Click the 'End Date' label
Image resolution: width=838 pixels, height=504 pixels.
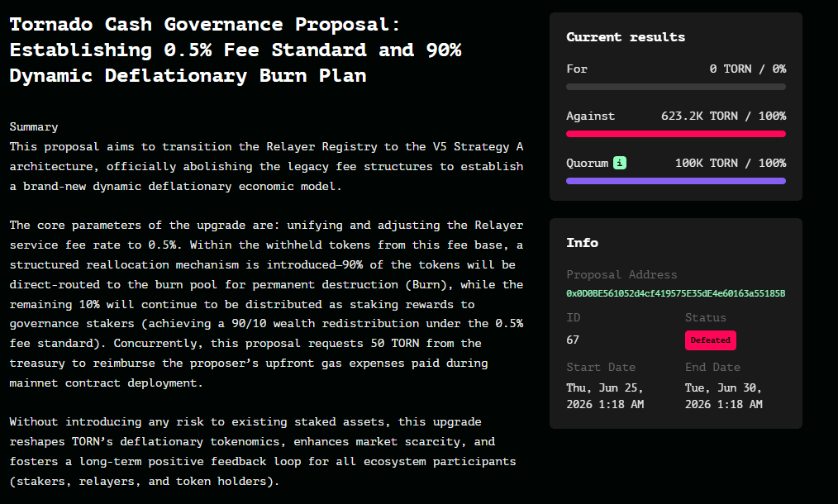point(712,367)
